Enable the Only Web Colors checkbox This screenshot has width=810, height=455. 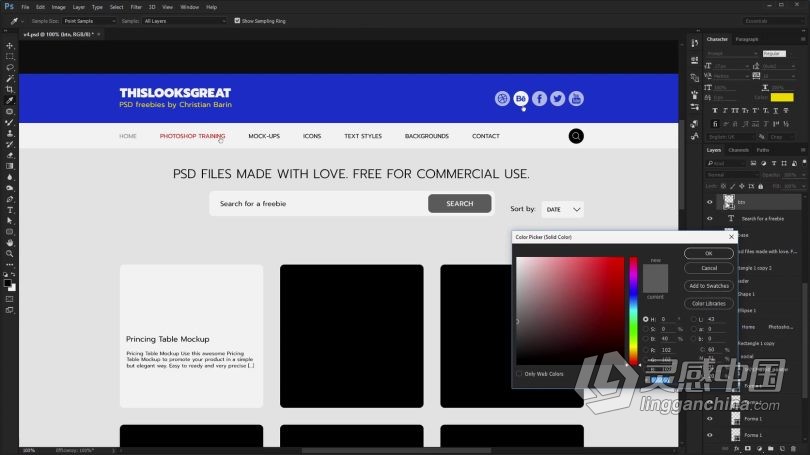[x=519, y=373]
